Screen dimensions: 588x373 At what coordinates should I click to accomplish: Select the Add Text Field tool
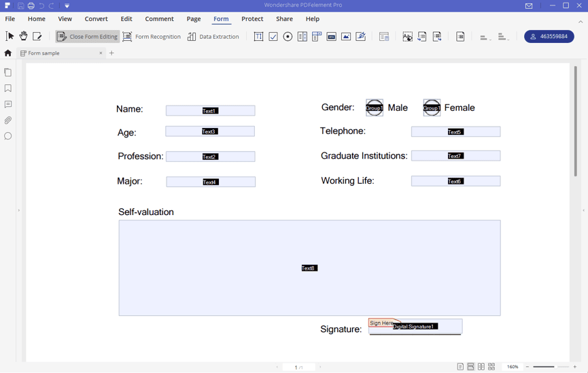point(258,37)
